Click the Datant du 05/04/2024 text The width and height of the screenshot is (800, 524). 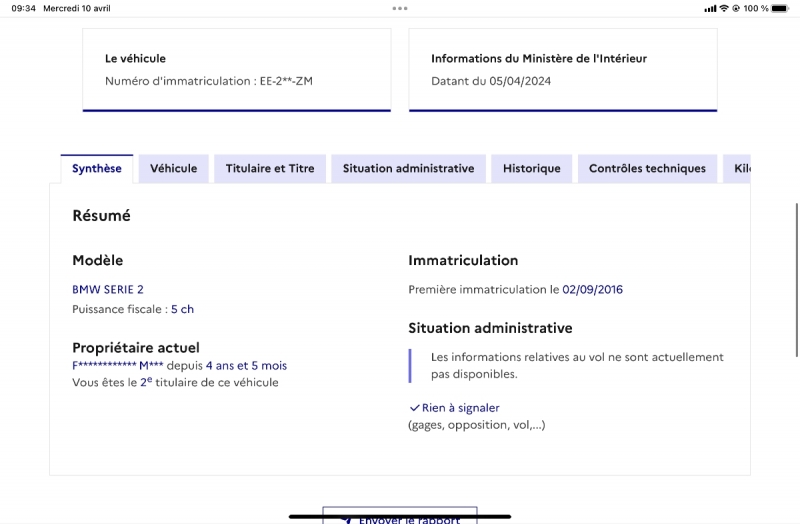click(491, 81)
